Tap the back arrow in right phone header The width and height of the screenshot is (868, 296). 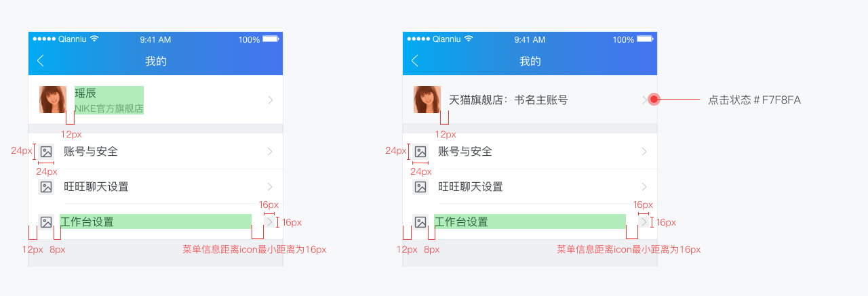[x=414, y=61]
